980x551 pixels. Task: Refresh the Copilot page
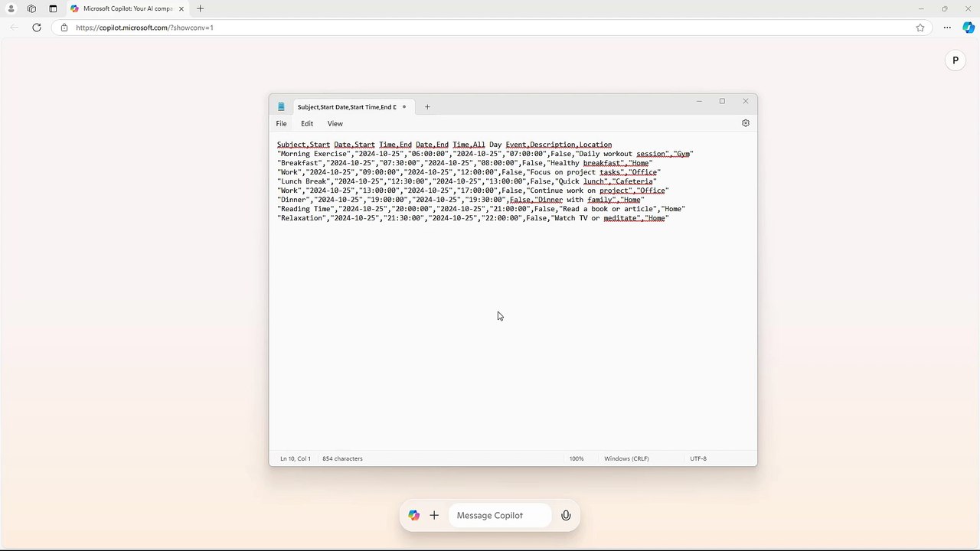coord(37,28)
